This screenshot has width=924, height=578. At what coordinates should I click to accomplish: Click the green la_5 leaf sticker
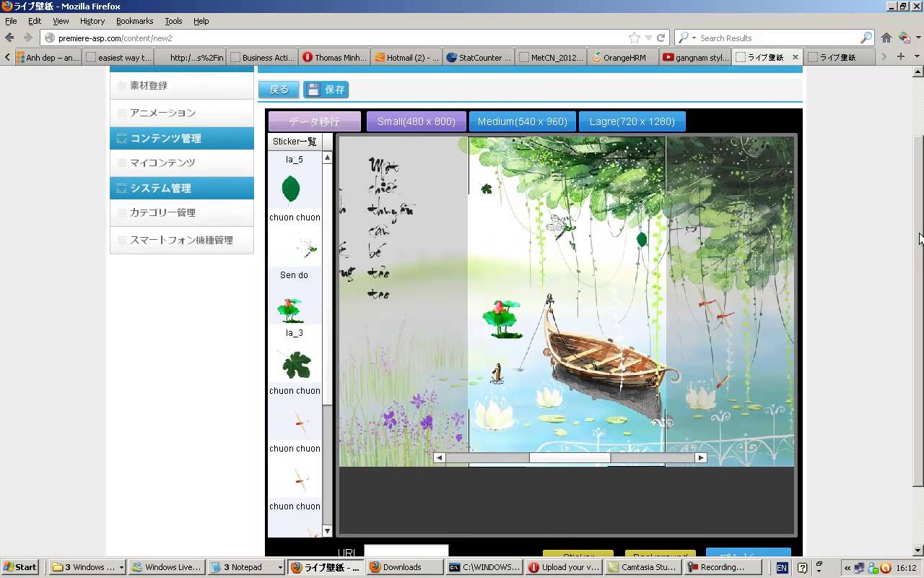click(291, 189)
